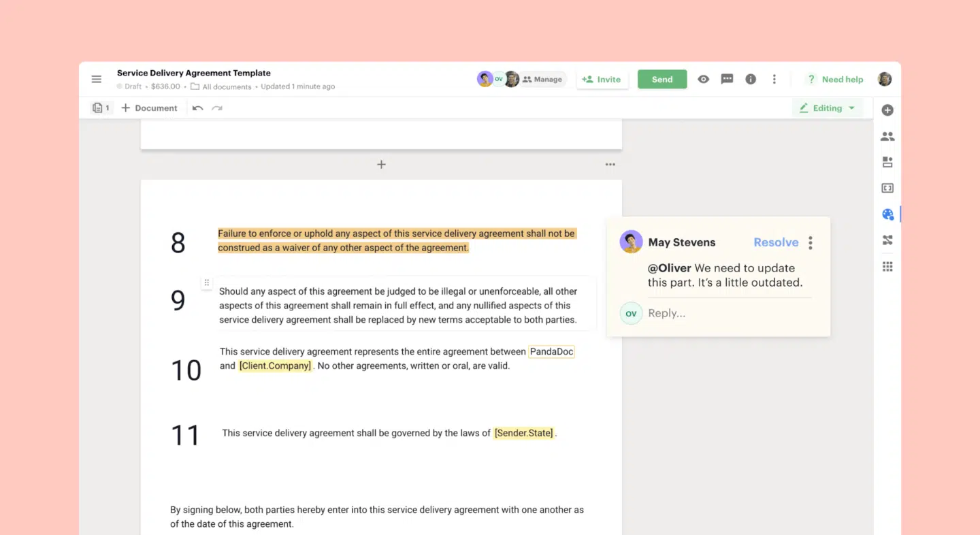Open the recipients panel in the sidebar
This screenshot has height=535, width=980.
coord(887,136)
